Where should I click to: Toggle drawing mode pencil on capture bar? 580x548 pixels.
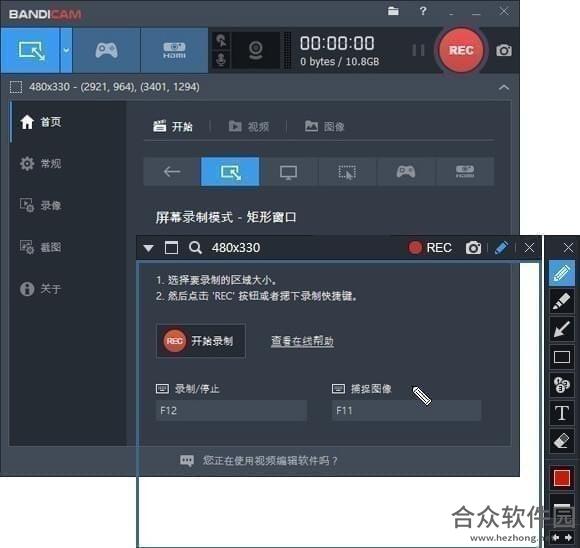click(x=501, y=248)
